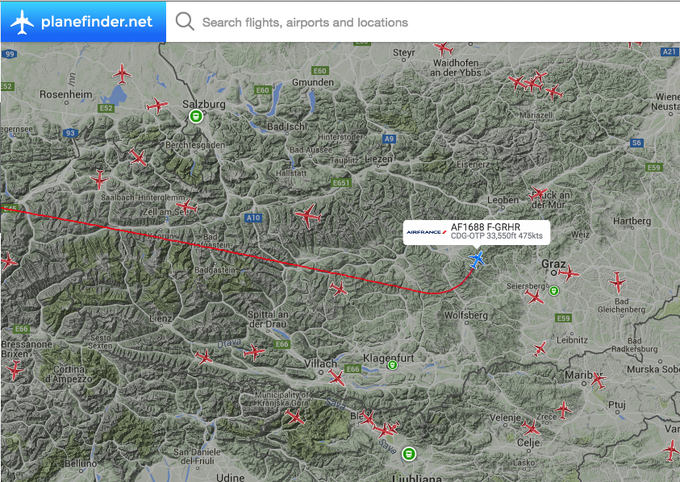This screenshot has height=482, width=680.
Task: Select the large red plane east of the A10 marker
Action: [308, 215]
